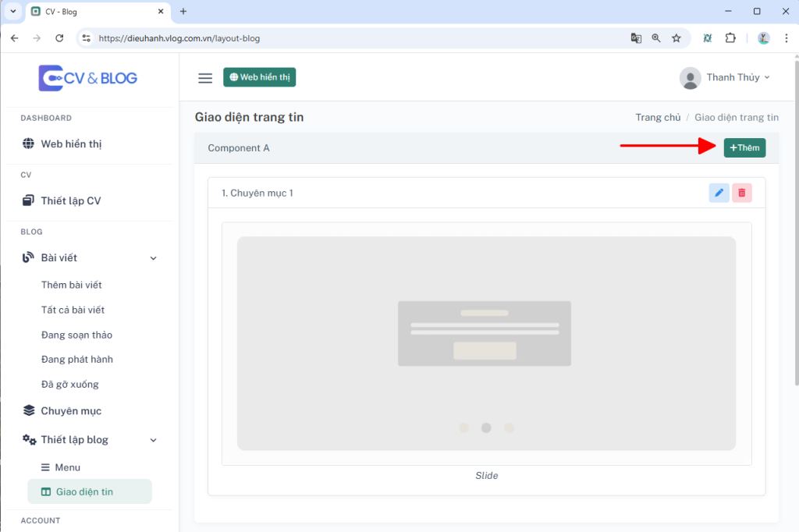Click the green extension icon in the browser toolbar
Image resolution: width=799 pixels, height=532 pixels.
(x=707, y=38)
